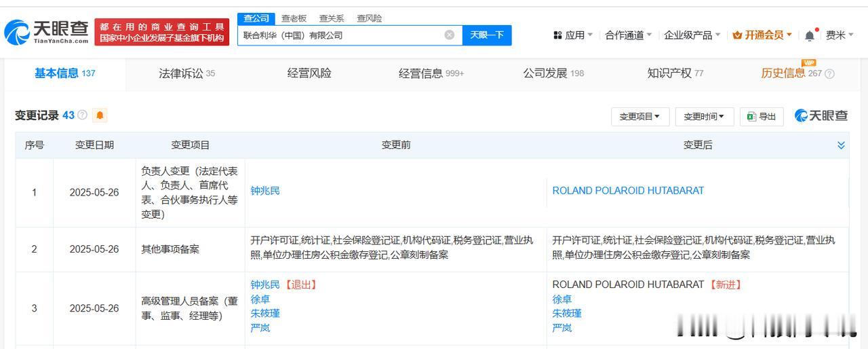Screen dimensions: 868x349
Task: Click the 变更日期 column header
Action: coord(94,145)
